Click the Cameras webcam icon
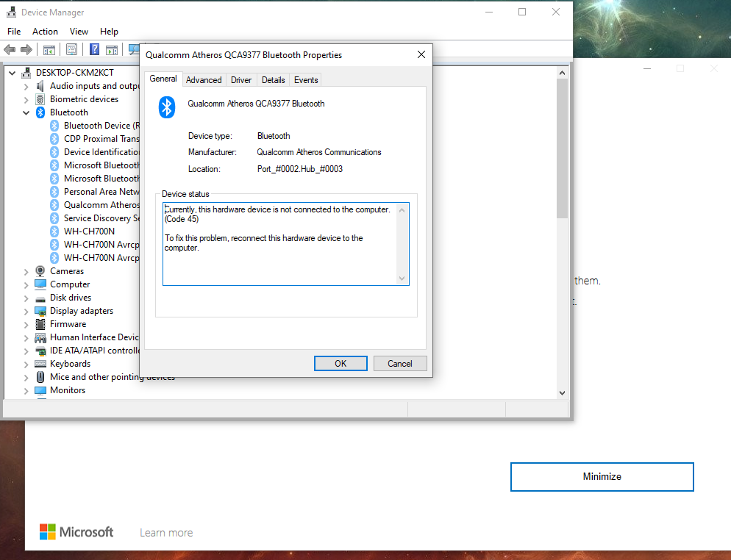This screenshot has height=560, width=731. (x=40, y=270)
